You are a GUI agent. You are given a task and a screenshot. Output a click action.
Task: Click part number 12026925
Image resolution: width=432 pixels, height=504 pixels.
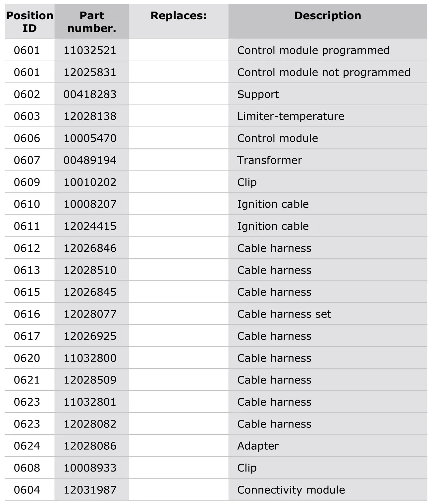[90, 336]
